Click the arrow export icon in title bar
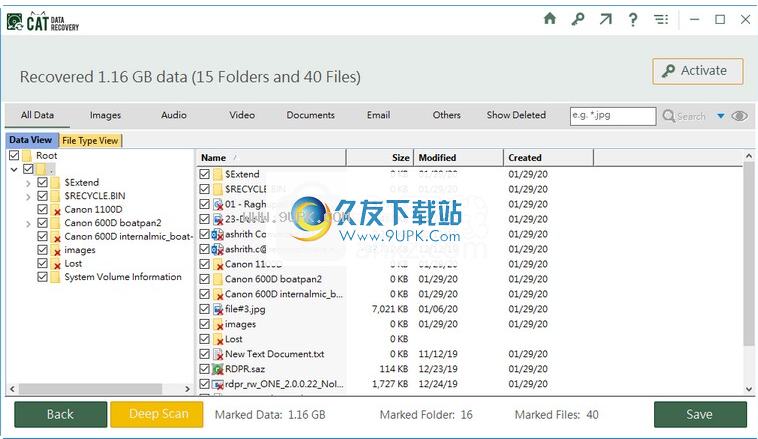 (605, 19)
